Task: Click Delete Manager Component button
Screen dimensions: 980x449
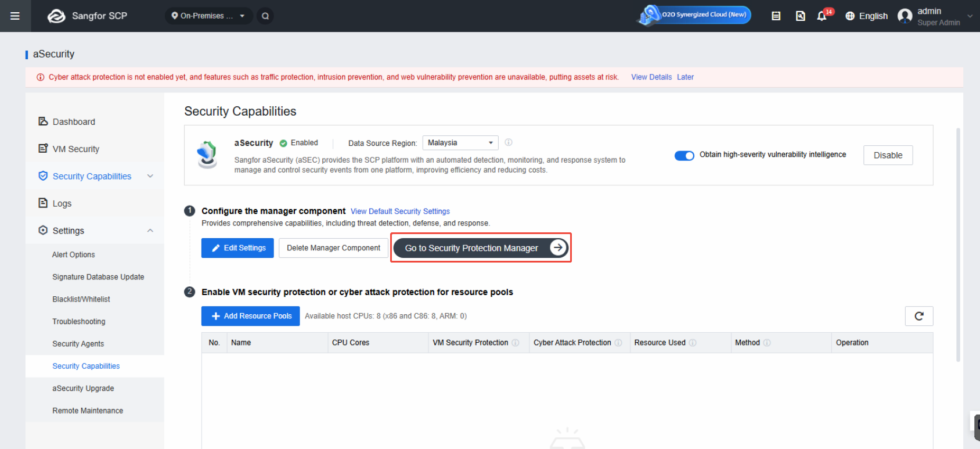Action: click(x=333, y=248)
